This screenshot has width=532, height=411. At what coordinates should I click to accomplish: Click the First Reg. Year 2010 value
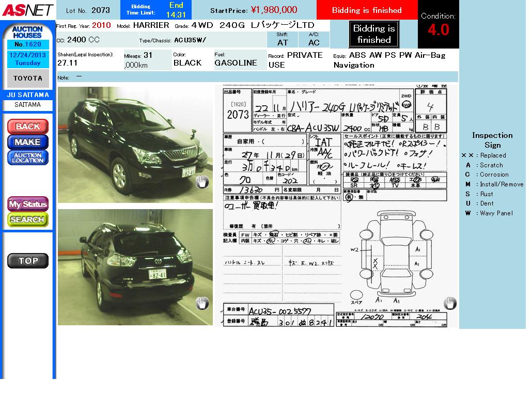click(101, 25)
